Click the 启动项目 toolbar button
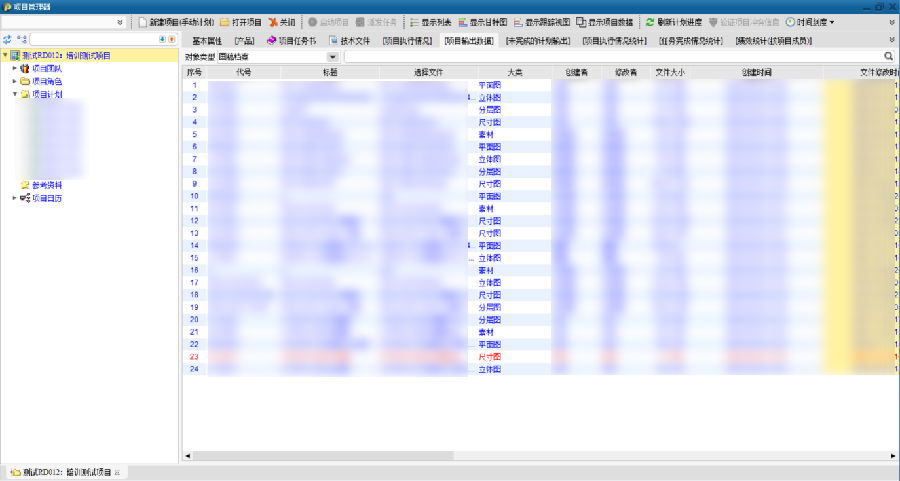 (328, 22)
